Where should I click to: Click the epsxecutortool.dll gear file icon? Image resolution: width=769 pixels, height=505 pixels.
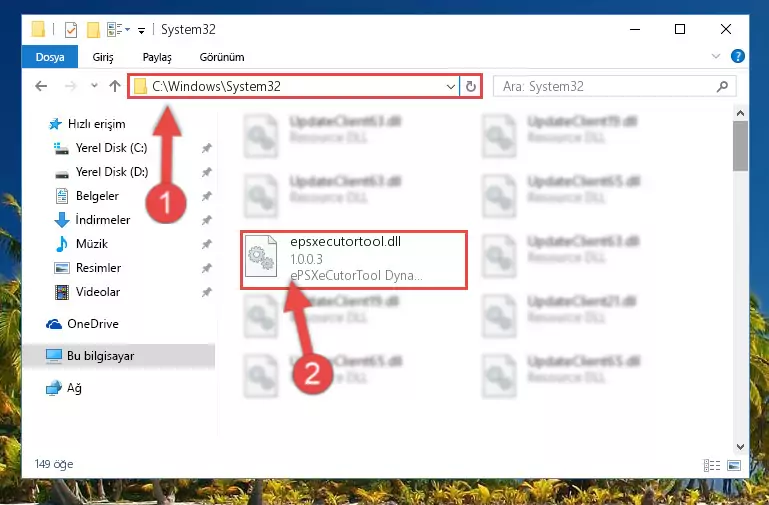tap(260, 256)
